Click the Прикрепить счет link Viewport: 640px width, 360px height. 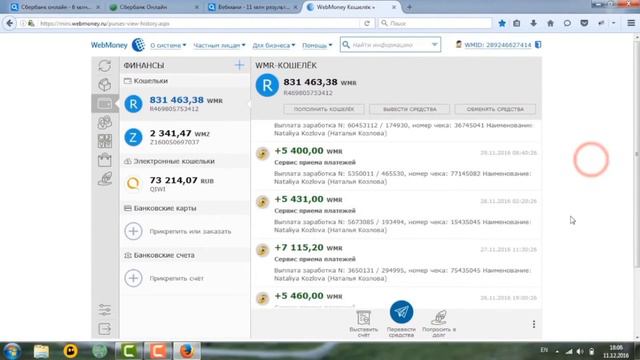tap(176, 278)
